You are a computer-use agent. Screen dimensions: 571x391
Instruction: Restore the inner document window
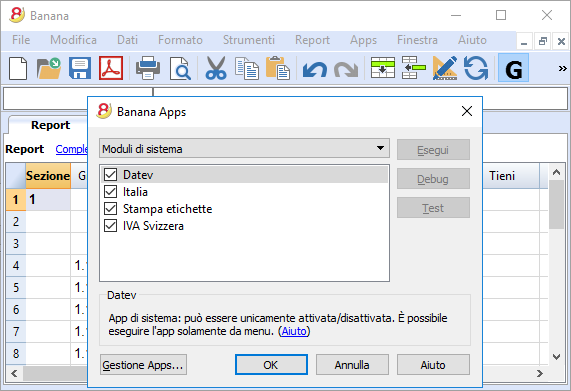[543, 42]
